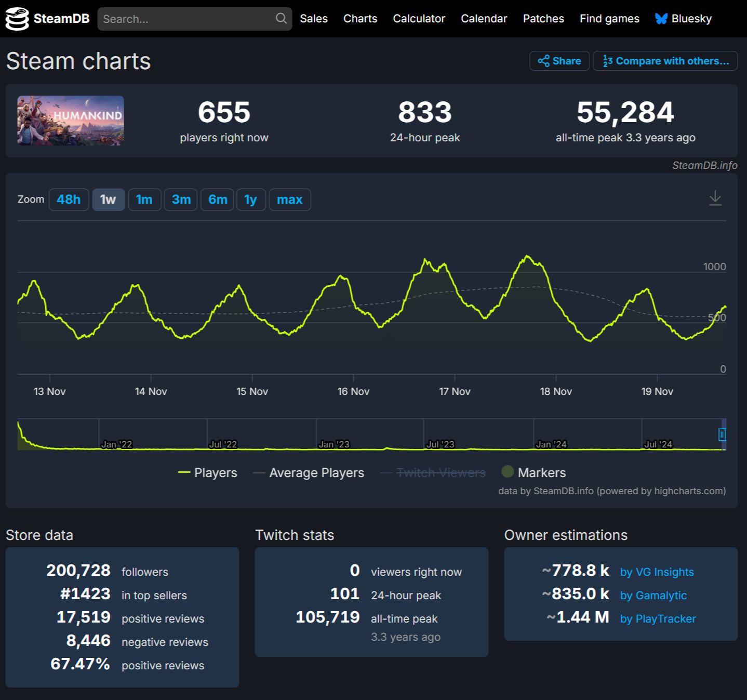Set chart zoom to 1m
This screenshot has width=747, height=700.
coord(144,200)
